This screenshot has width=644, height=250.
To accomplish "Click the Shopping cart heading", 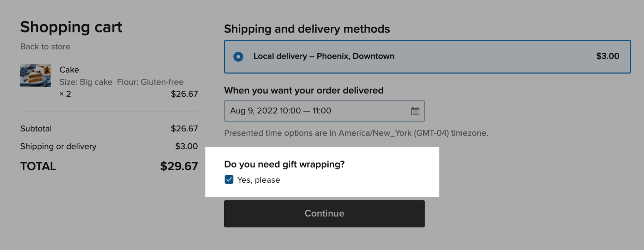I will point(71,27).
